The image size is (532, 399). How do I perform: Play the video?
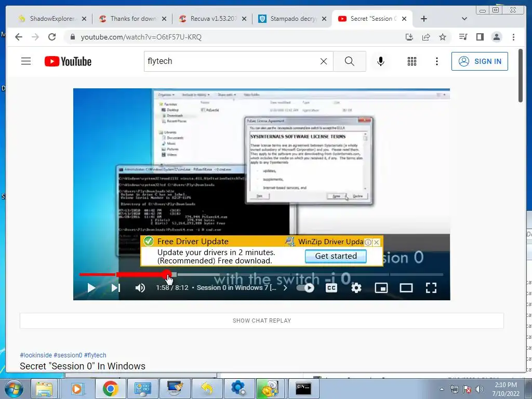[x=91, y=288]
